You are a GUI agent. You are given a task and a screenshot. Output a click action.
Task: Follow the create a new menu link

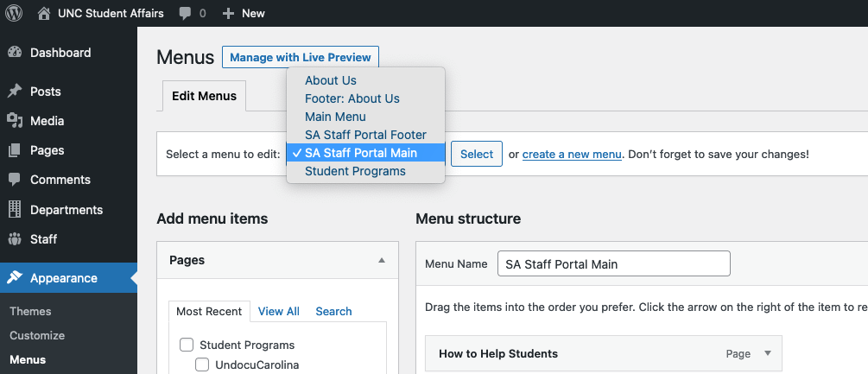[x=572, y=154]
